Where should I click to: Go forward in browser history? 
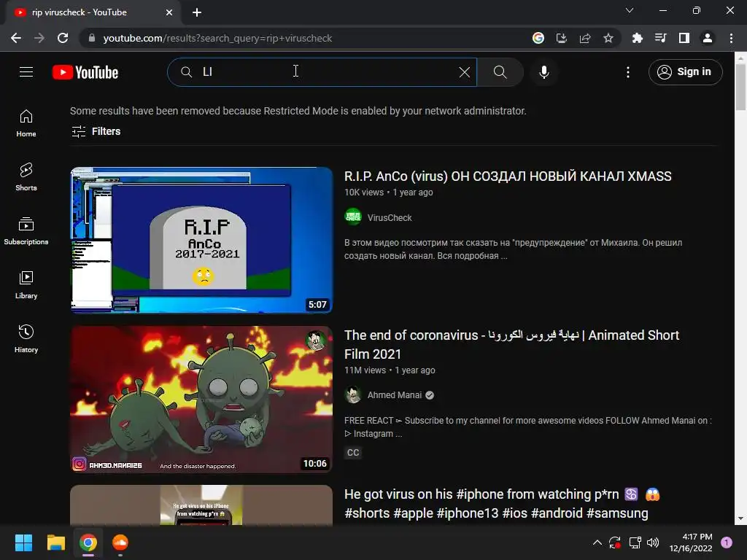pyautogui.click(x=39, y=38)
